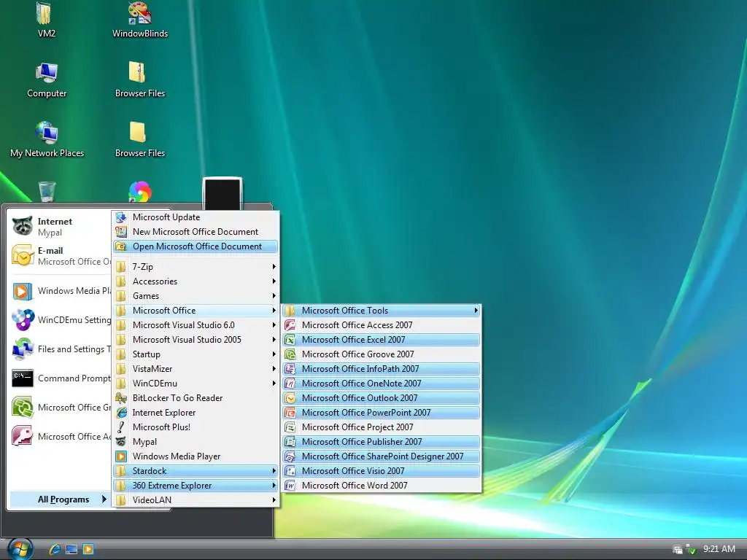Open Files and Settings Transfer item
This screenshot has width=747, height=560.
pyautogui.click(x=61, y=349)
